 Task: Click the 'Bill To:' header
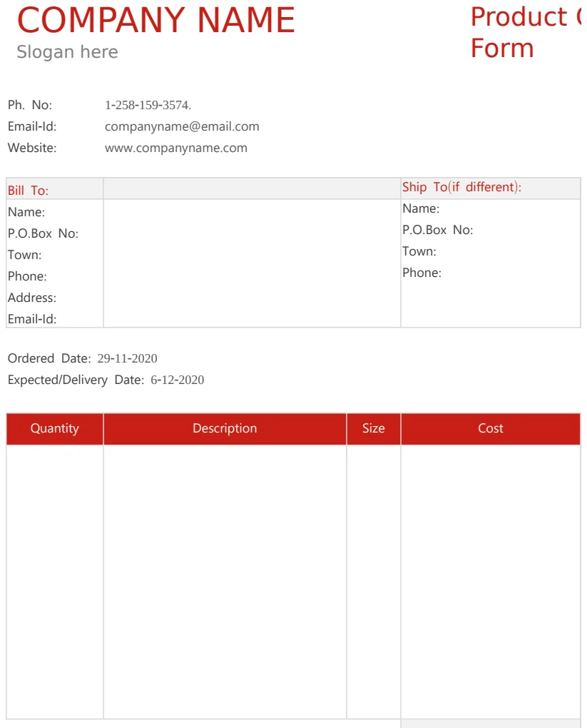[x=28, y=191]
